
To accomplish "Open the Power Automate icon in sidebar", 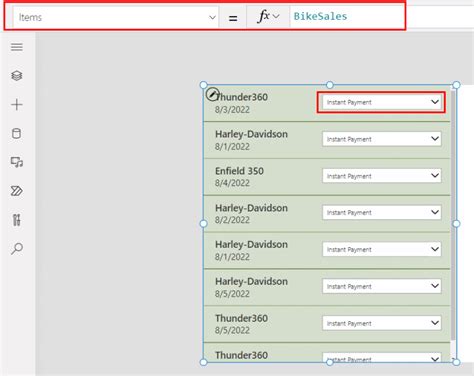I will (17, 191).
